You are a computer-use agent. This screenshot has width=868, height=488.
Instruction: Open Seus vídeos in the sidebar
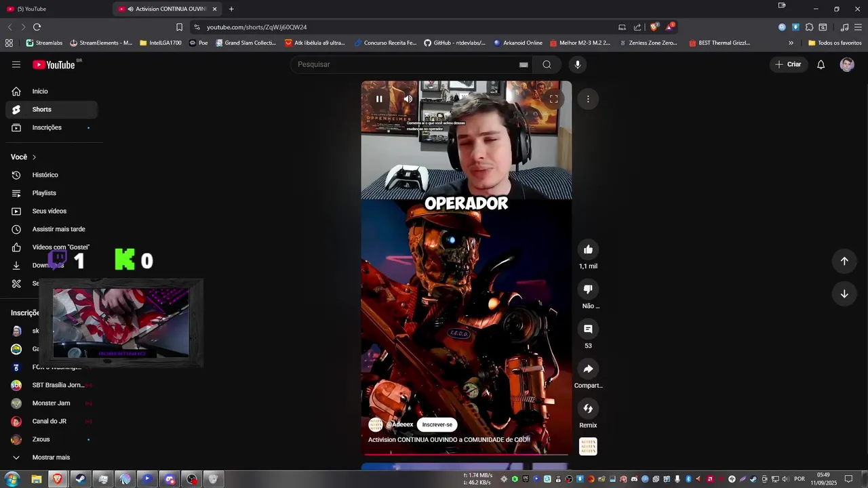pos(52,211)
